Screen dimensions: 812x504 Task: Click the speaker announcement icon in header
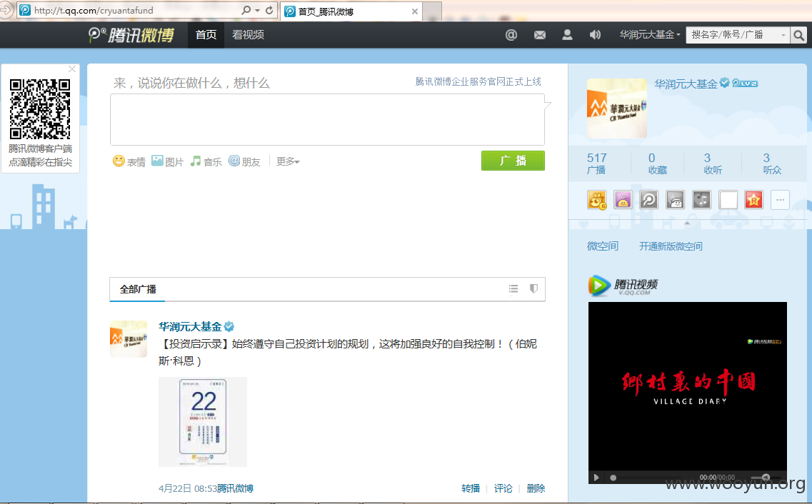595,35
